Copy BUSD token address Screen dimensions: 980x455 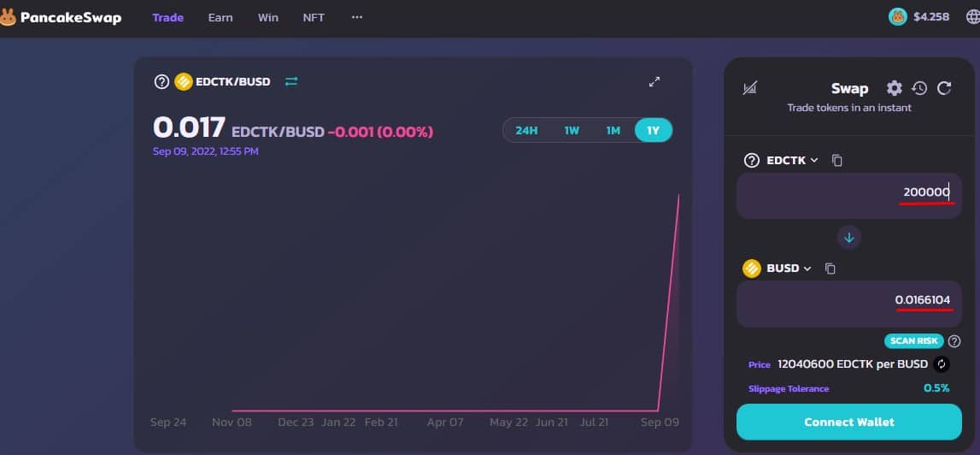pos(830,269)
